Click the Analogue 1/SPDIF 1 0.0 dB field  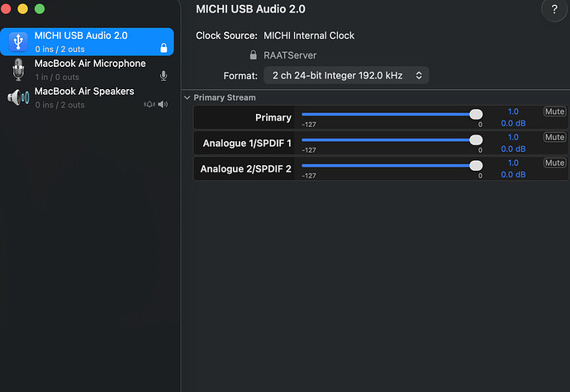click(513, 149)
